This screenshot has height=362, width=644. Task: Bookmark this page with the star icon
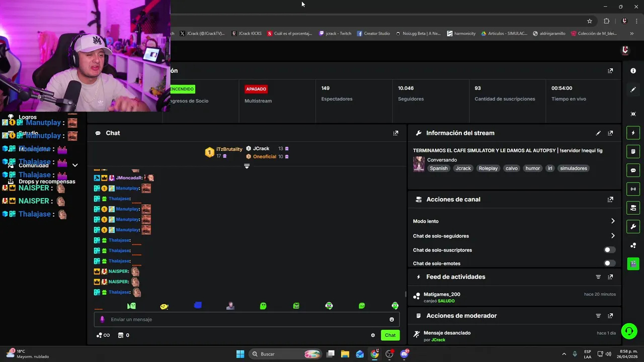[590, 21]
